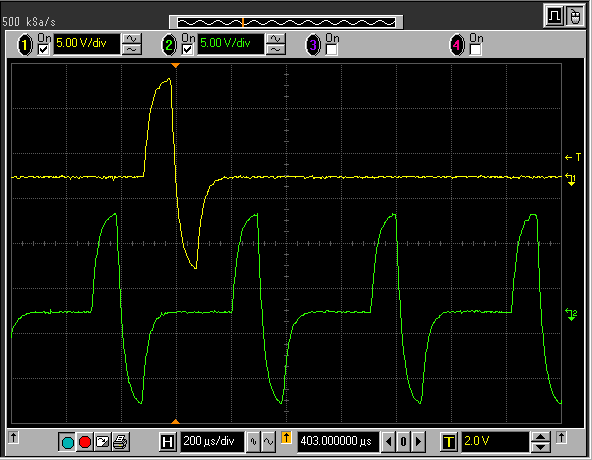
Task: Click the channel 2 green setup button
Action: (169, 45)
